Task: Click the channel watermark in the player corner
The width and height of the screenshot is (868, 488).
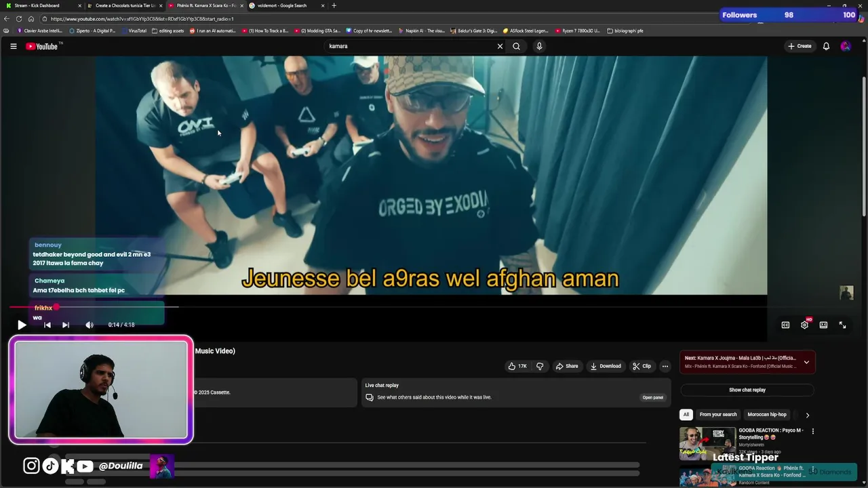Action: click(846, 292)
